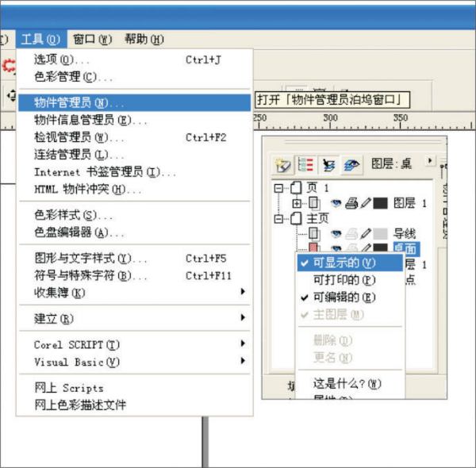Toggle printer icon for 图层 1
The height and width of the screenshot is (468, 476).
tap(351, 203)
